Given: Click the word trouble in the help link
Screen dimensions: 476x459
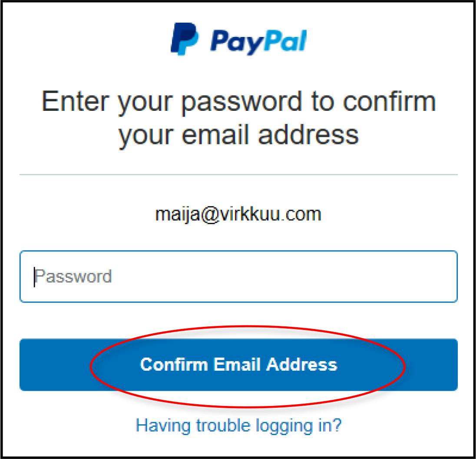Looking at the screenshot, I should 223,425.
